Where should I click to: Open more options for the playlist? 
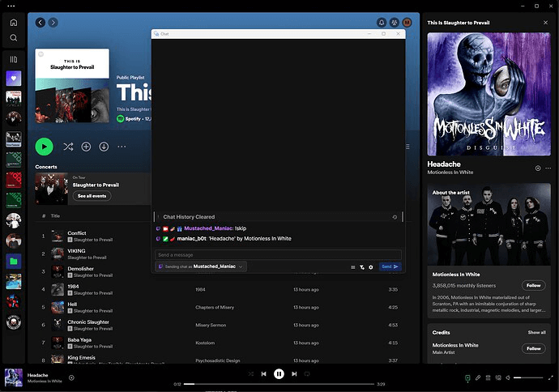[x=122, y=147]
